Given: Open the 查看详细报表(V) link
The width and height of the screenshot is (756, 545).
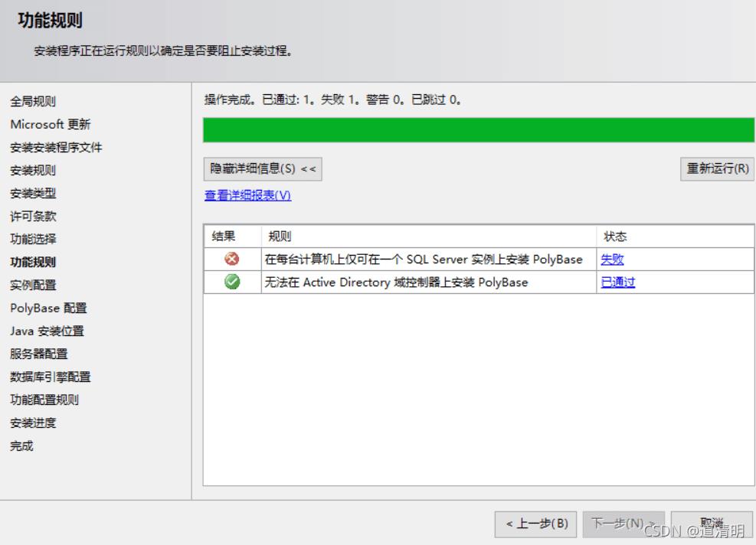Looking at the screenshot, I should (x=247, y=195).
